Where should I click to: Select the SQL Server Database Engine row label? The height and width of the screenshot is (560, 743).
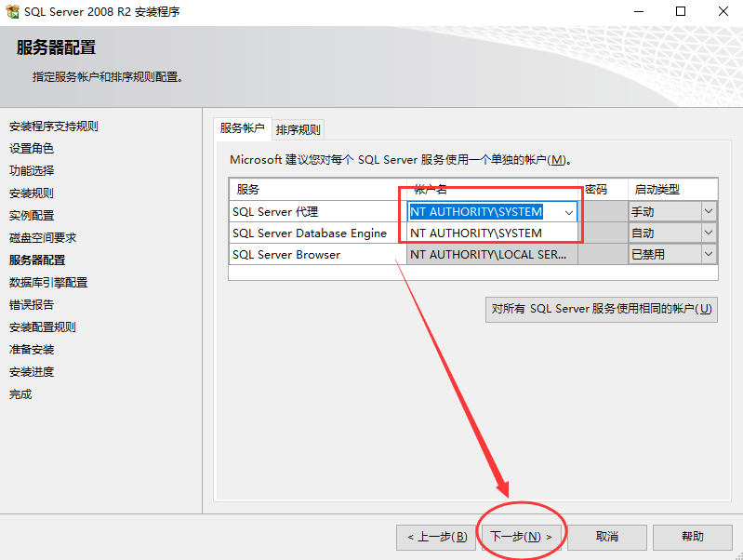tap(310, 233)
